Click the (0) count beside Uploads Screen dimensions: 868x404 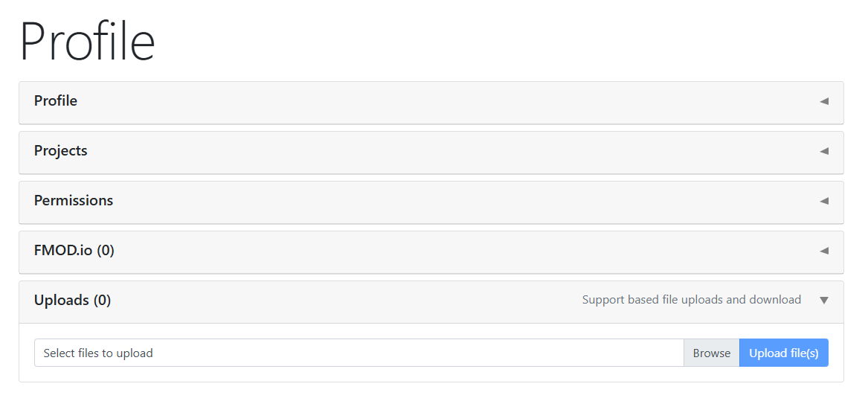102,301
